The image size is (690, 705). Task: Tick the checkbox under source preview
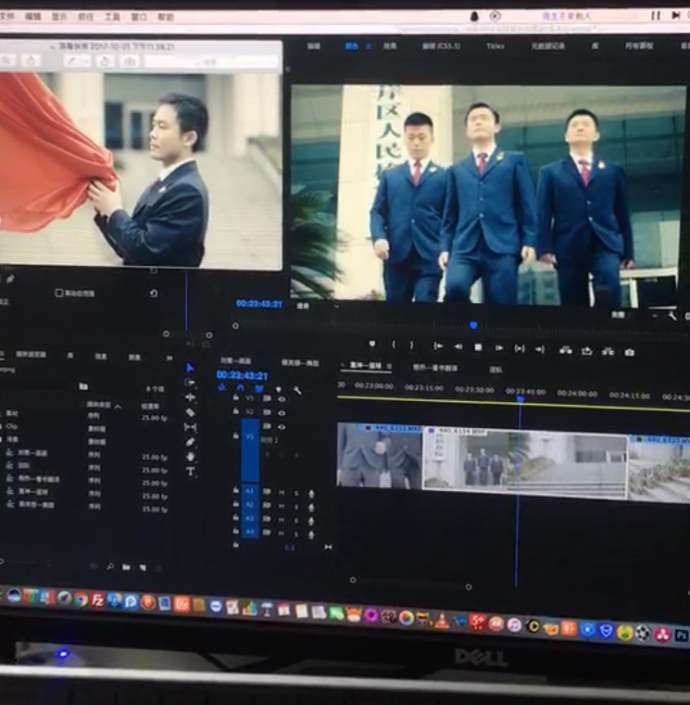[x=58, y=293]
